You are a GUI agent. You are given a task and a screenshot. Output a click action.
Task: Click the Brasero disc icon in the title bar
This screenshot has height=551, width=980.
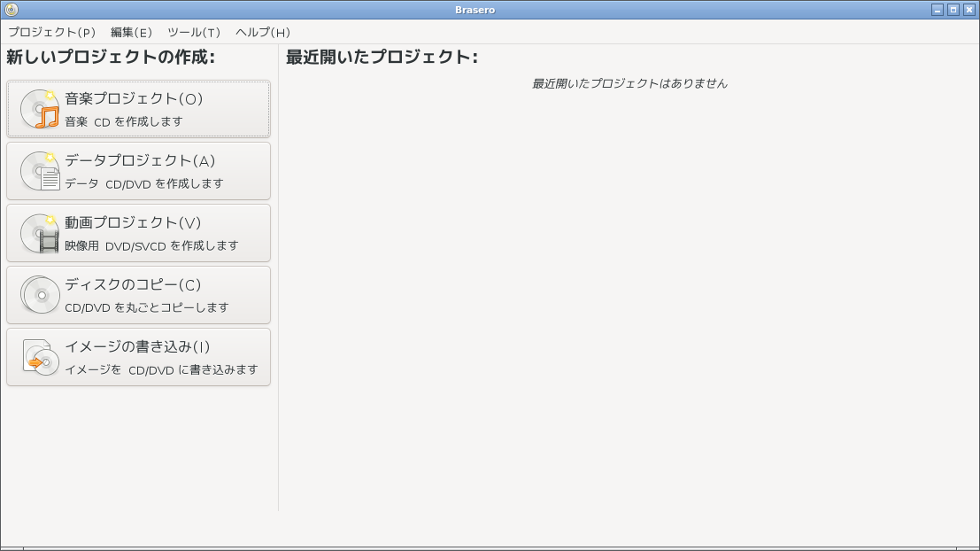pos(9,10)
